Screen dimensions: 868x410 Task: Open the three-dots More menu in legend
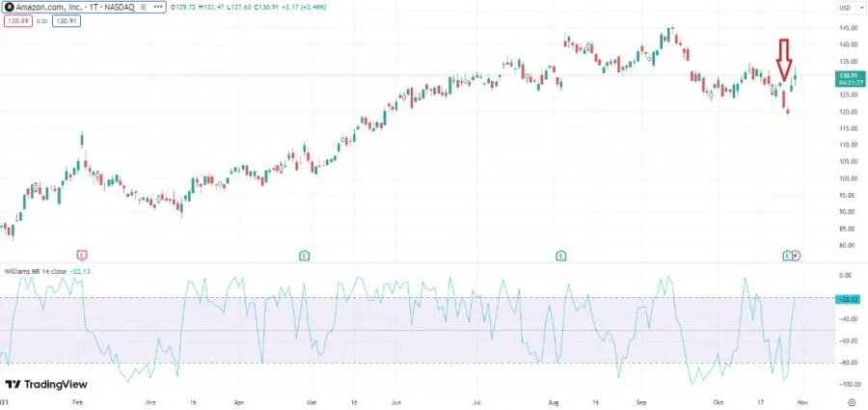tap(158, 7)
